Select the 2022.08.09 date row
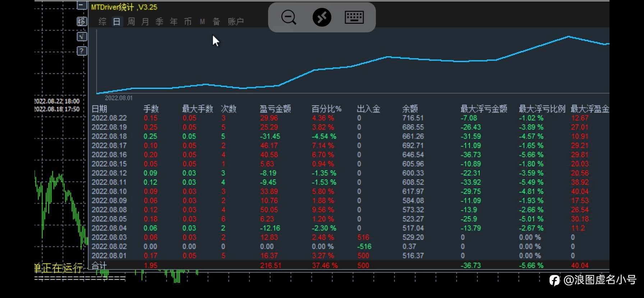The height and width of the screenshot is (298, 644). (x=109, y=201)
